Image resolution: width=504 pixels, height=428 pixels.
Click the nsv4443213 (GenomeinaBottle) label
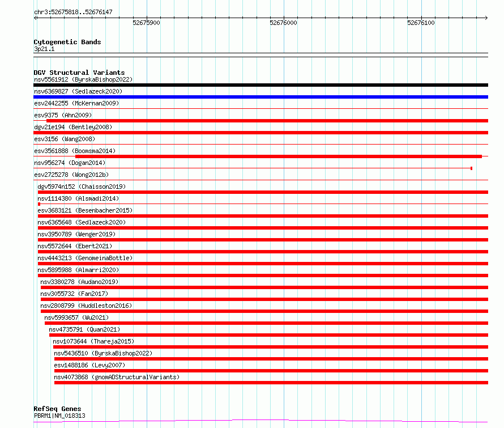[x=85, y=258]
